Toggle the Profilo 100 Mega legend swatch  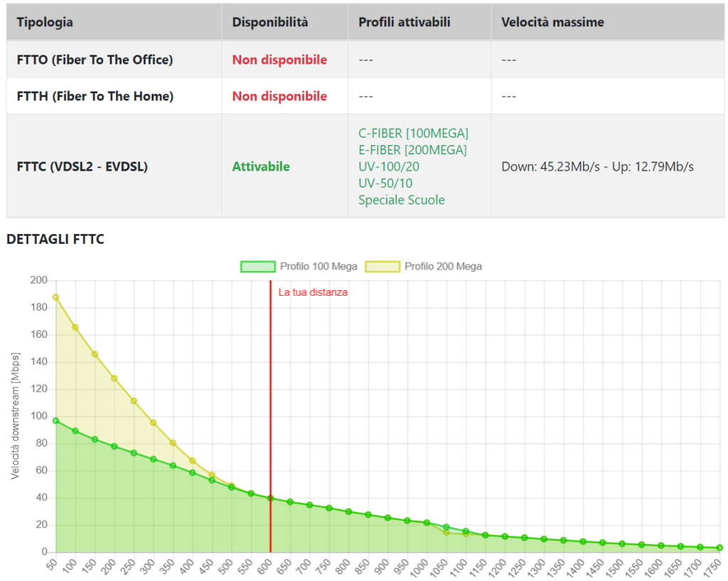point(257,267)
